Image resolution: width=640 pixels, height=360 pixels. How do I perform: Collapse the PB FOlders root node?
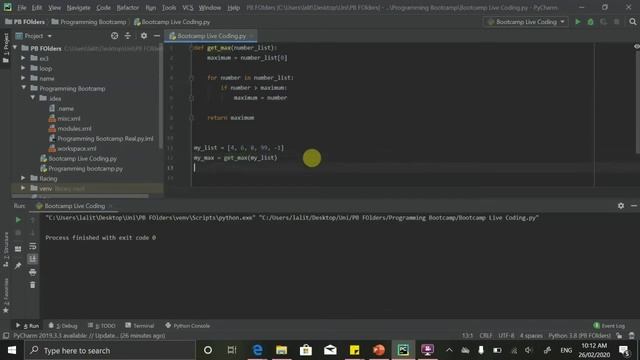coord(15,48)
